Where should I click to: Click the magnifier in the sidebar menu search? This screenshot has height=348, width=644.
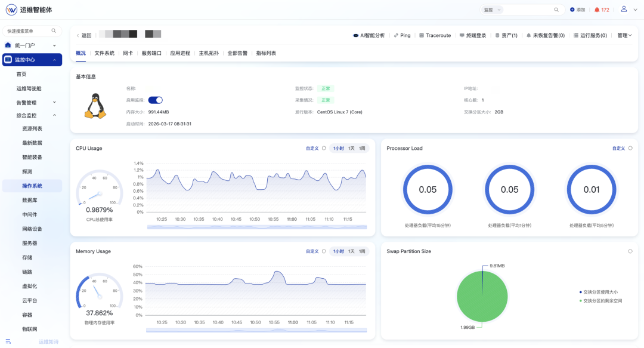pos(54,31)
